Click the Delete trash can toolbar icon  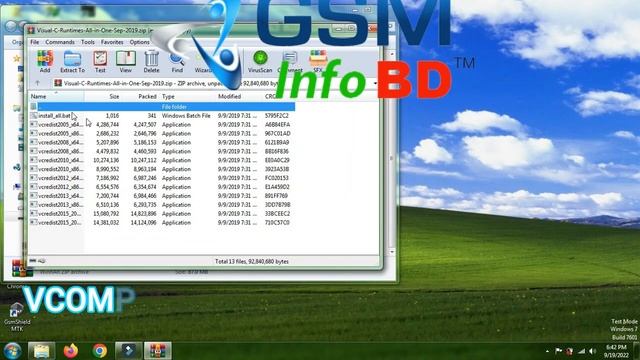click(151, 61)
